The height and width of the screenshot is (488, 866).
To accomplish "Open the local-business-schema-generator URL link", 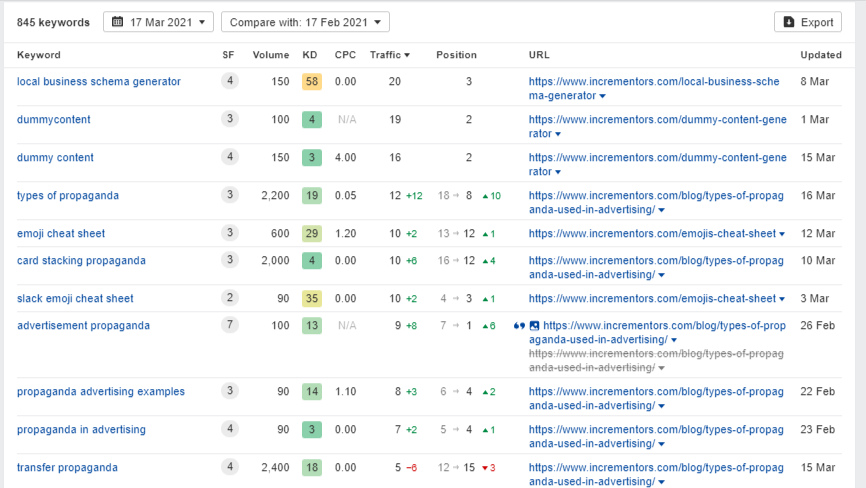I will (x=654, y=88).
